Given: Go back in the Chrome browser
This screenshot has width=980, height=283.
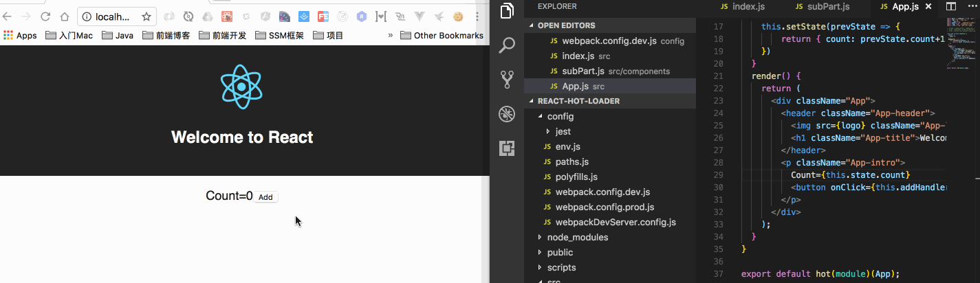Looking at the screenshot, I should (x=8, y=16).
